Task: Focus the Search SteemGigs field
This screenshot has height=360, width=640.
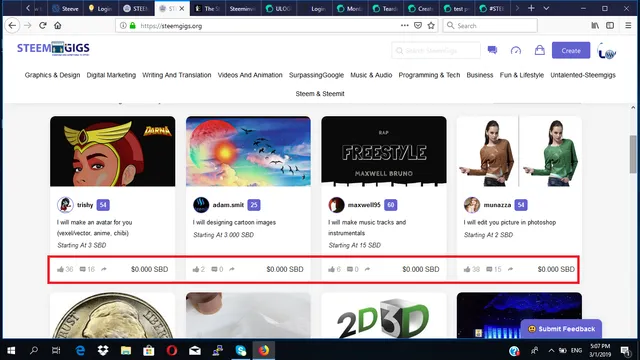Action: (436, 51)
